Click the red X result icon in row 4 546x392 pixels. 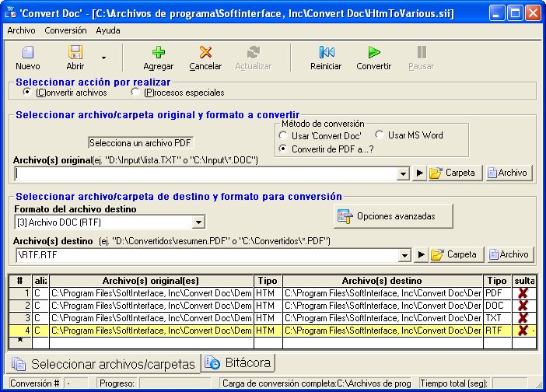pyautogui.click(x=523, y=331)
